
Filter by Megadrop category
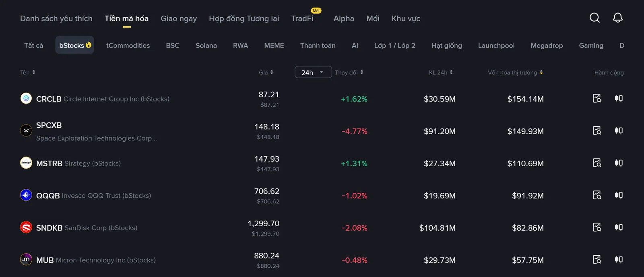pyautogui.click(x=547, y=45)
